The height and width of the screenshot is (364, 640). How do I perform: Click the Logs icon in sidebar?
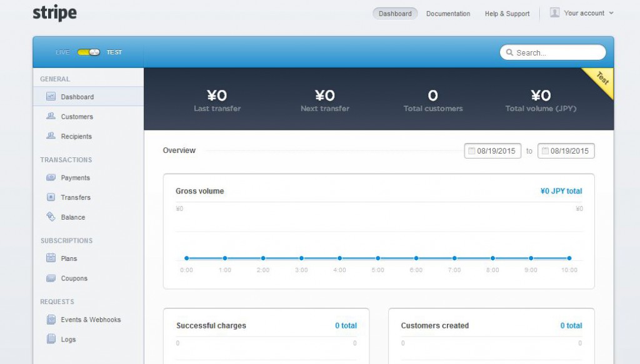pyautogui.click(x=51, y=339)
